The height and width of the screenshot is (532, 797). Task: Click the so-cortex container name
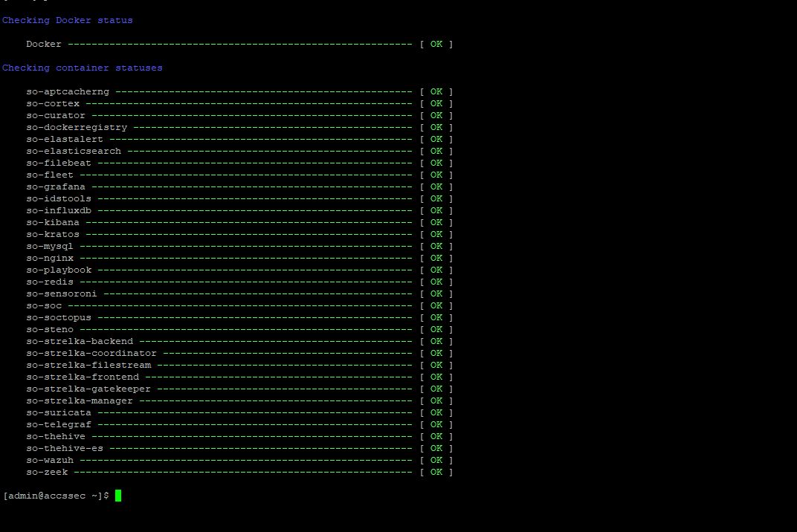(53, 104)
